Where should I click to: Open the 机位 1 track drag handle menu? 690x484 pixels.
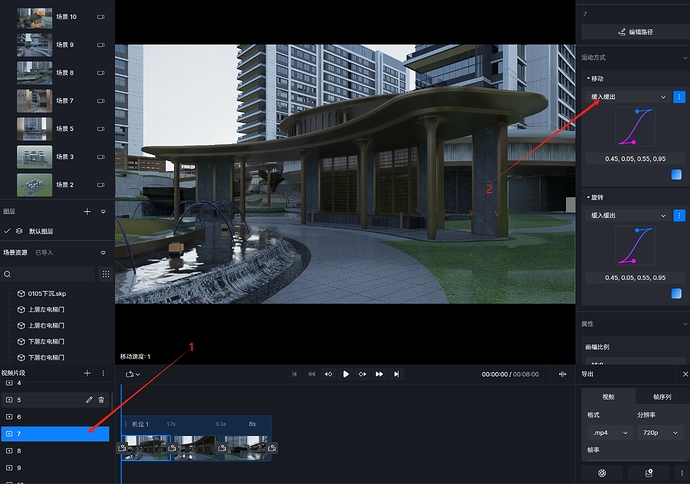click(126, 424)
